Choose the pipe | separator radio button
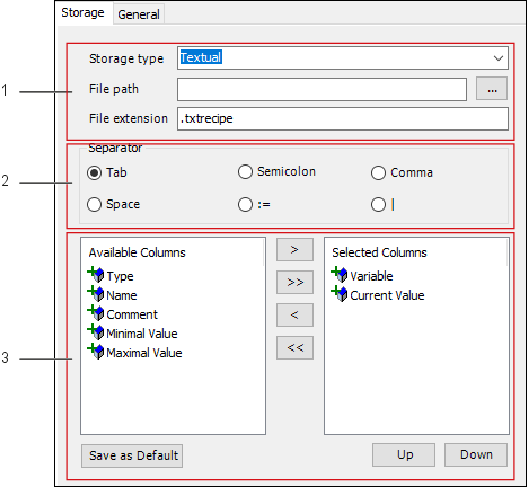Viewport: 527px width, 487px height. 378,204
